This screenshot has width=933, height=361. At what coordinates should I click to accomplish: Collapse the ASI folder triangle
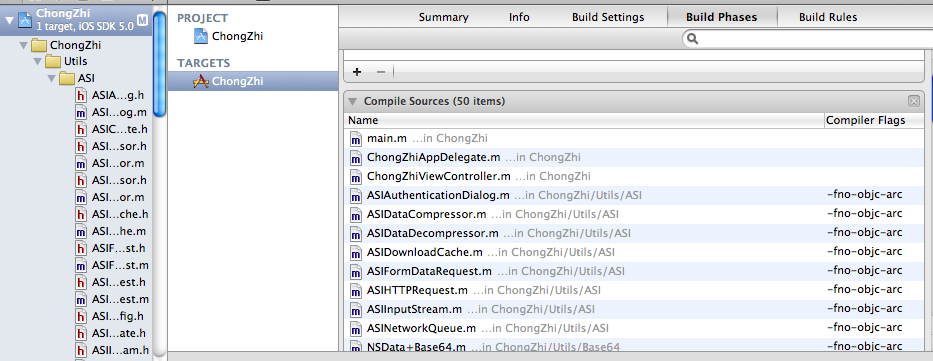pyautogui.click(x=52, y=79)
